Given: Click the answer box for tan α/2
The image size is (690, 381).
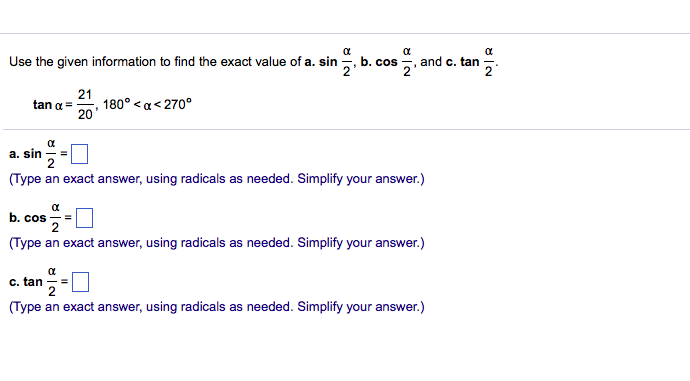Looking at the screenshot, I should 81,282.
